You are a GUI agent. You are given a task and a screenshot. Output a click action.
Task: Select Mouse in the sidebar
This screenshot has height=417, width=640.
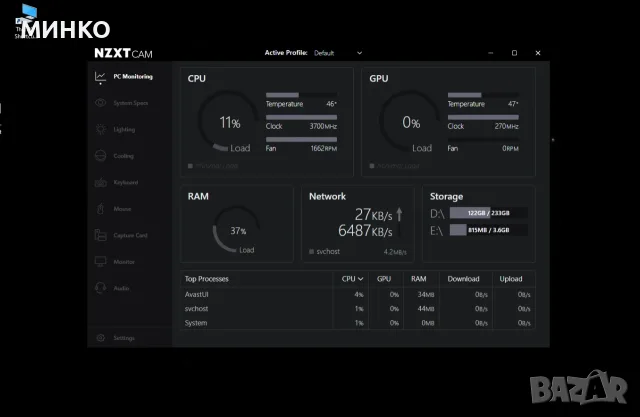(x=122, y=209)
